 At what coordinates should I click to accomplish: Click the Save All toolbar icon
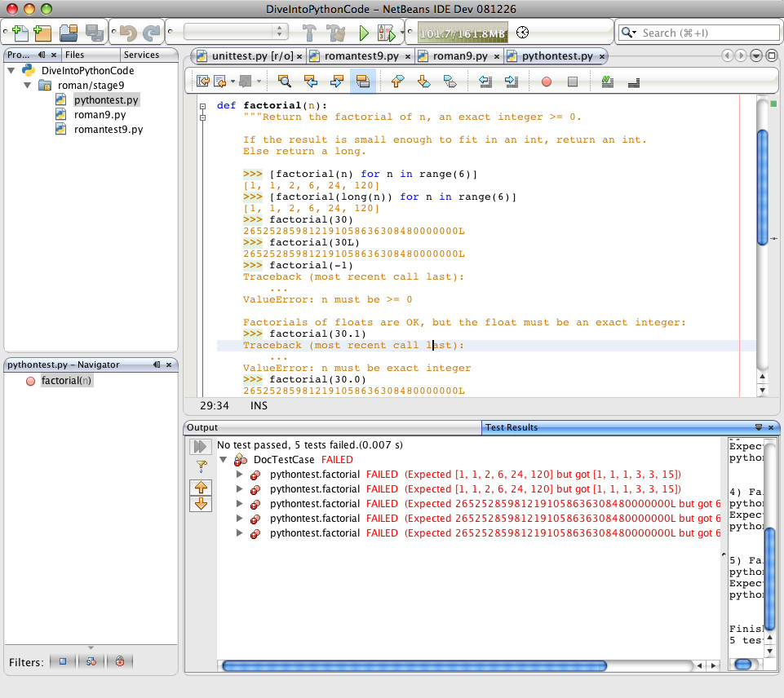coord(94,33)
